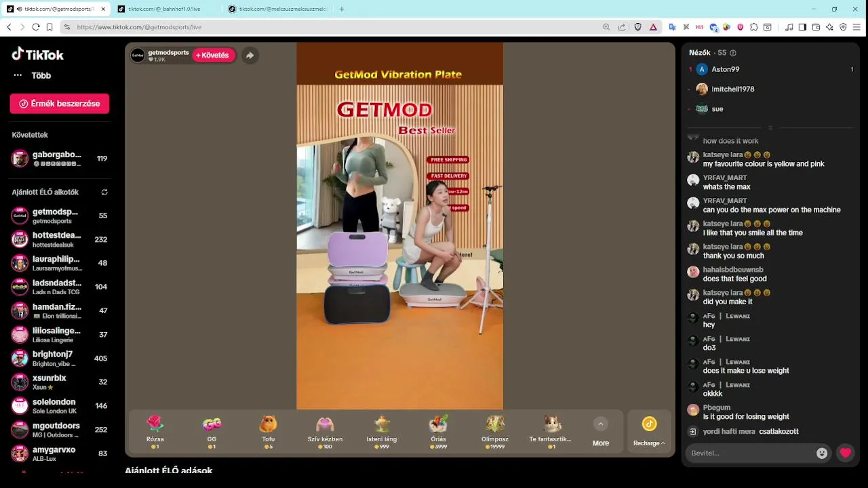Open a new browser tab
This screenshot has height=488, width=868.
click(x=342, y=9)
